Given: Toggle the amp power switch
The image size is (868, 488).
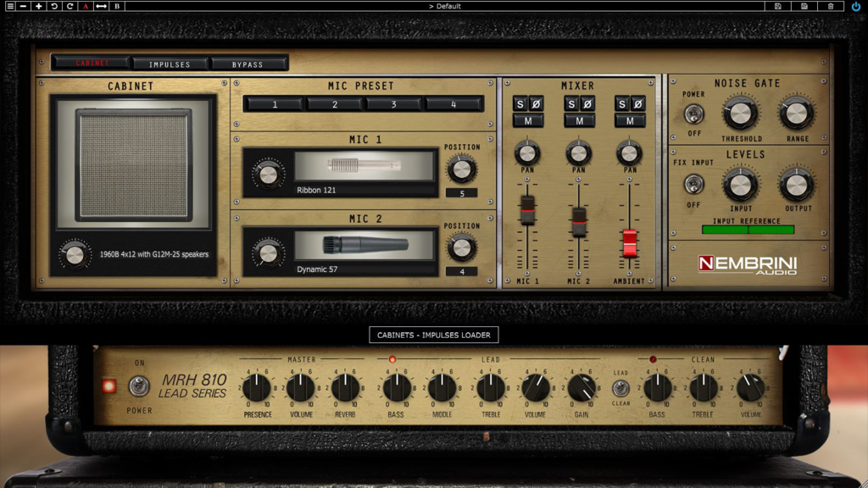Looking at the screenshot, I should coord(139,385).
